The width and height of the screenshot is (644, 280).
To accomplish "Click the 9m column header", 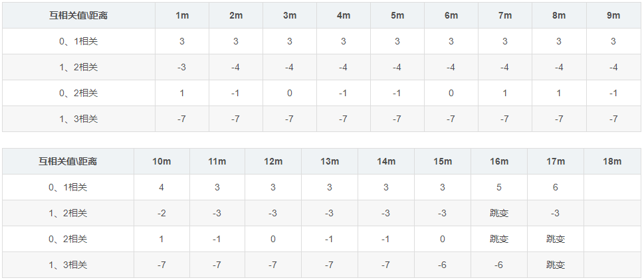I will [613, 15].
